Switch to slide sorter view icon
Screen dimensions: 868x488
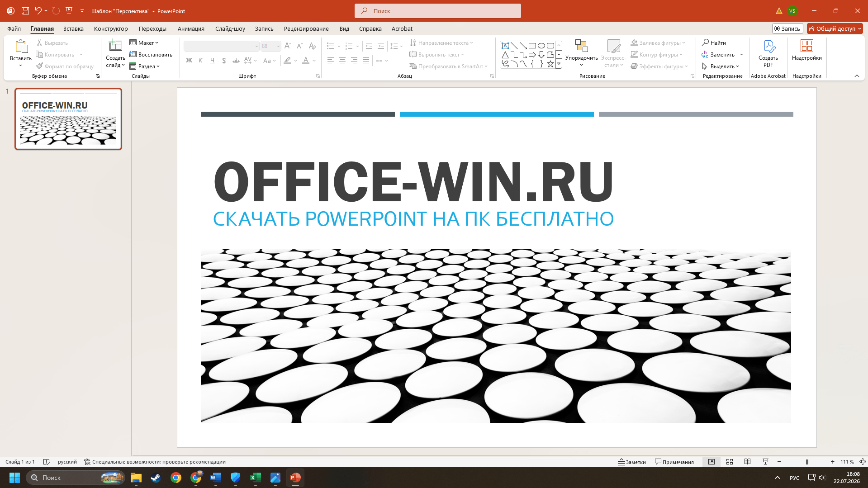coord(730,462)
